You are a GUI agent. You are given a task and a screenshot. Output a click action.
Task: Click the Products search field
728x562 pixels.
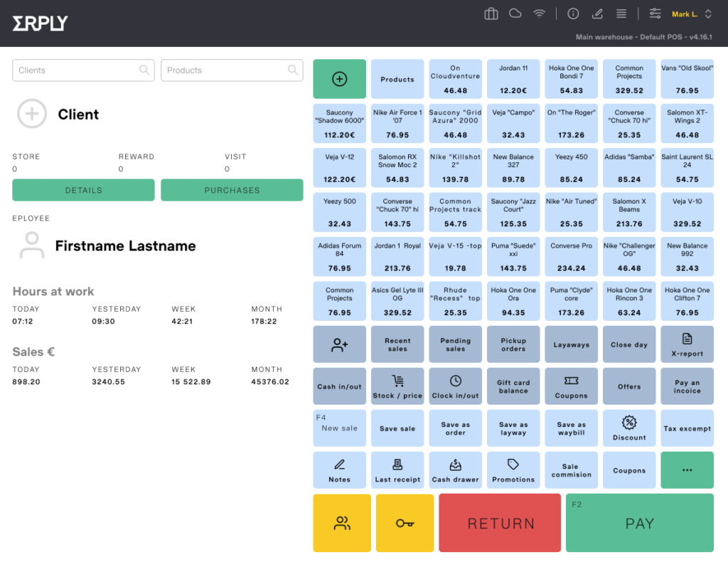pyautogui.click(x=232, y=70)
